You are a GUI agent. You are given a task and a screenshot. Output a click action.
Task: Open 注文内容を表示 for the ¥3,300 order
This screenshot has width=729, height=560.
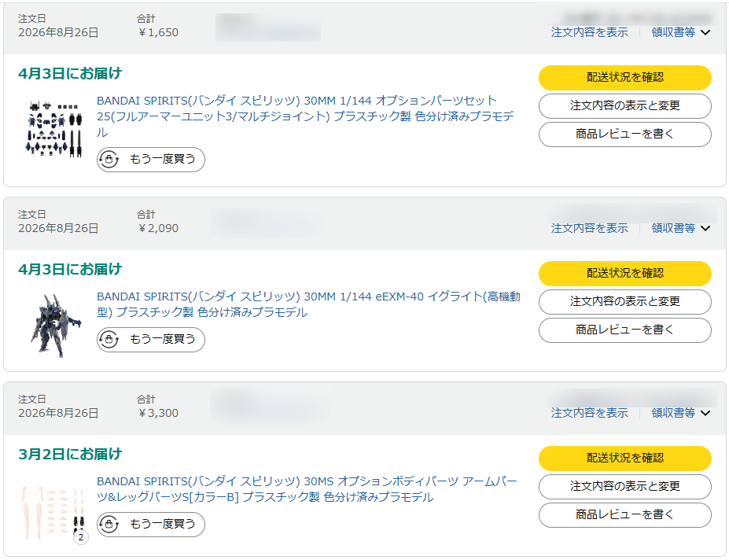coord(590,413)
